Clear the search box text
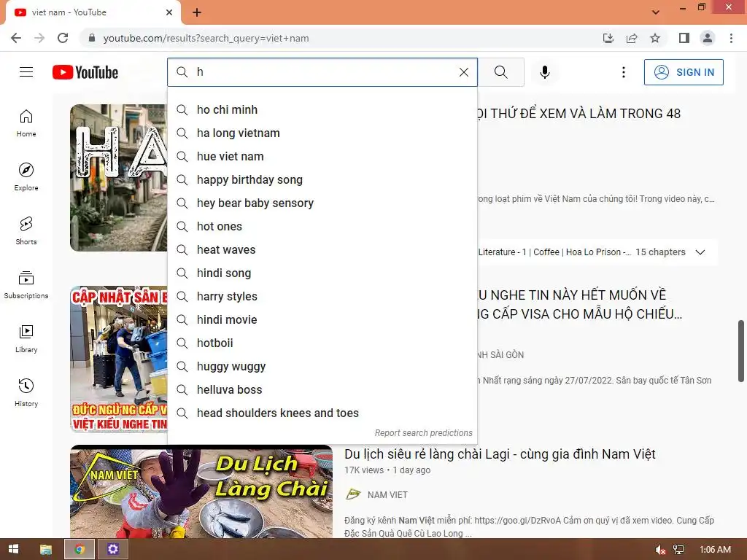 [x=463, y=72]
